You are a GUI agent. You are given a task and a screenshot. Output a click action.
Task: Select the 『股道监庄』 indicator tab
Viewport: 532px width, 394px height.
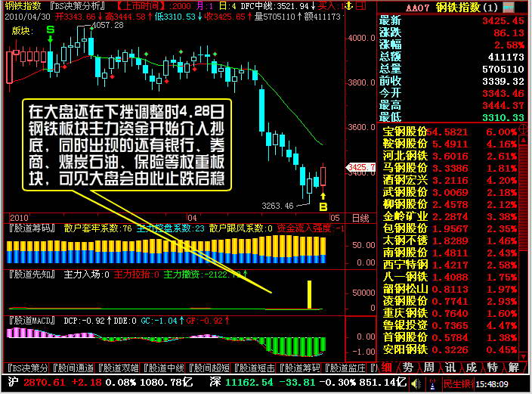point(345,368)
